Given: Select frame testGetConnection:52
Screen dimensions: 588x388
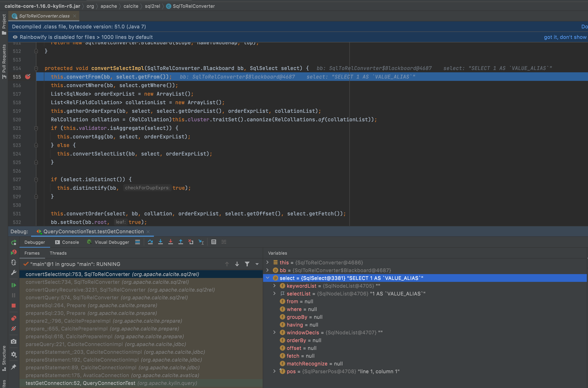Looking at the screenshot, I should 141,383.
